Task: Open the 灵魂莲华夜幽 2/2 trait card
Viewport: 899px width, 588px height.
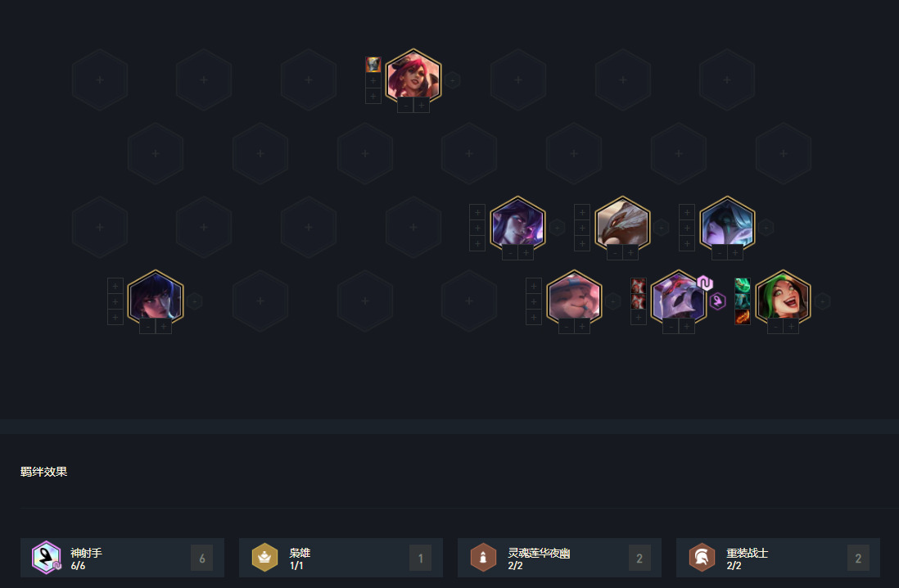Action: pyautogui.click(x=559, y=558)
